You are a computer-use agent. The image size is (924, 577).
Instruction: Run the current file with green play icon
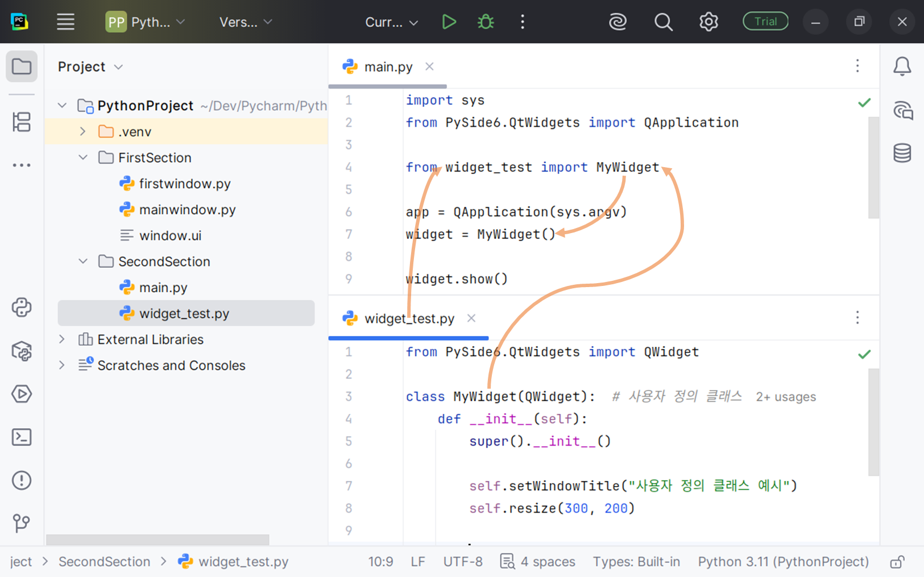click(449, 22)
